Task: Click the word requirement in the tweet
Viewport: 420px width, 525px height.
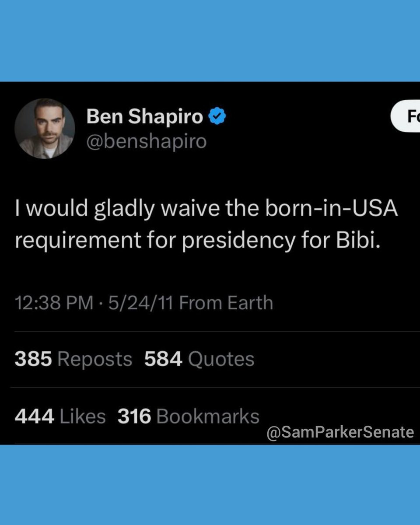Action: click(77, 240)
